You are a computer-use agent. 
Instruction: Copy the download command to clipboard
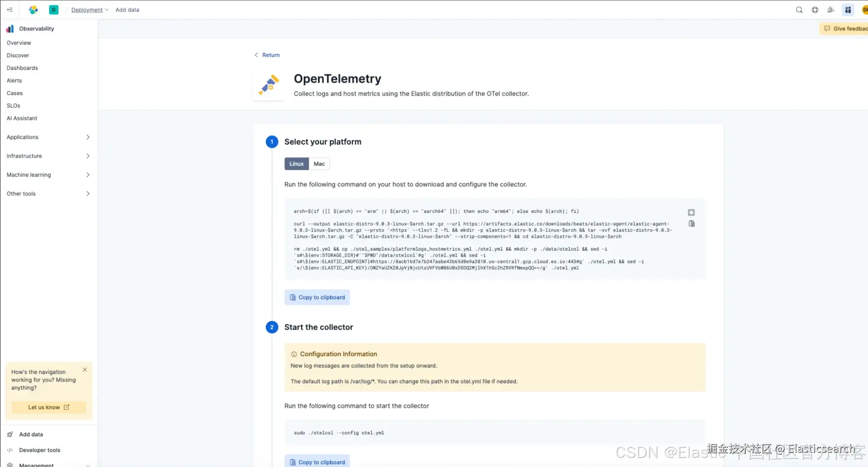point(317,298)
